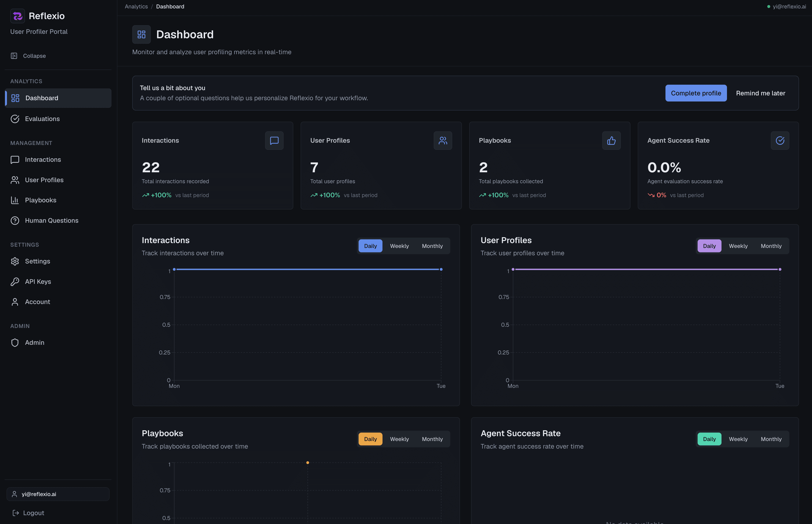Click the Dashboard header grid icon
812x524 pixels.
tap(141, 34)
